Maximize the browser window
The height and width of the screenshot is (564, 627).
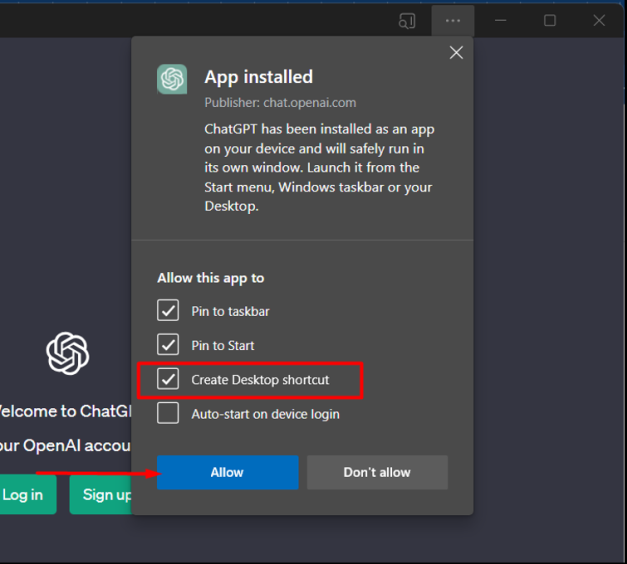pyautogui.click(x=549, y=20)
